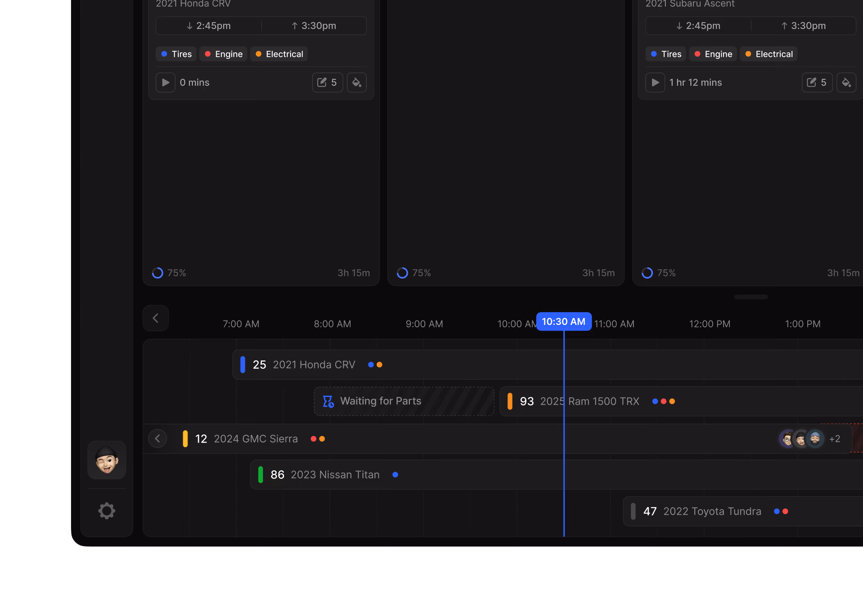Start timer on Subaru Ascent card
The width and height of the screenshot is (863, 616).
pyautogui.click(x=655, y=83)
